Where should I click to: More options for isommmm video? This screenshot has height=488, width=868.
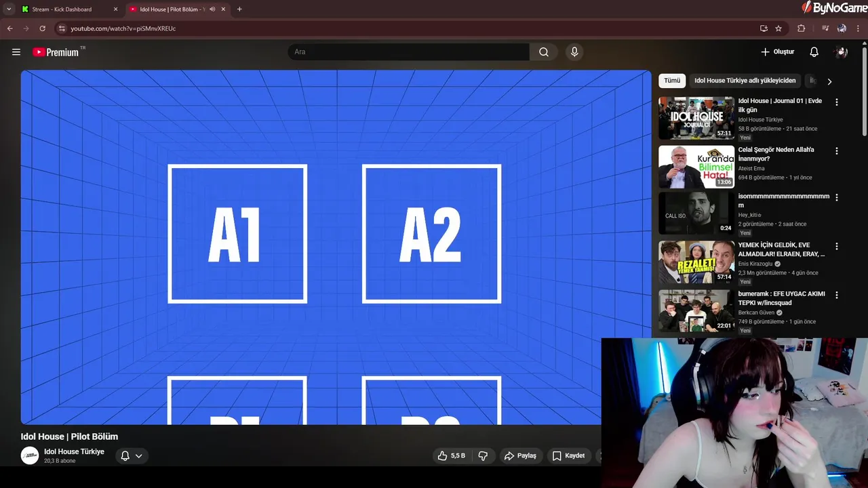coord(836,198)
